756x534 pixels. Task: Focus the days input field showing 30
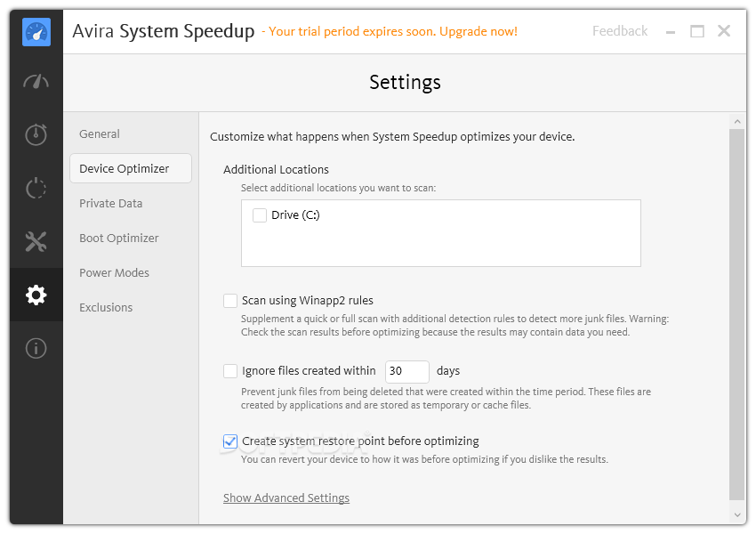tap(407, 371)
